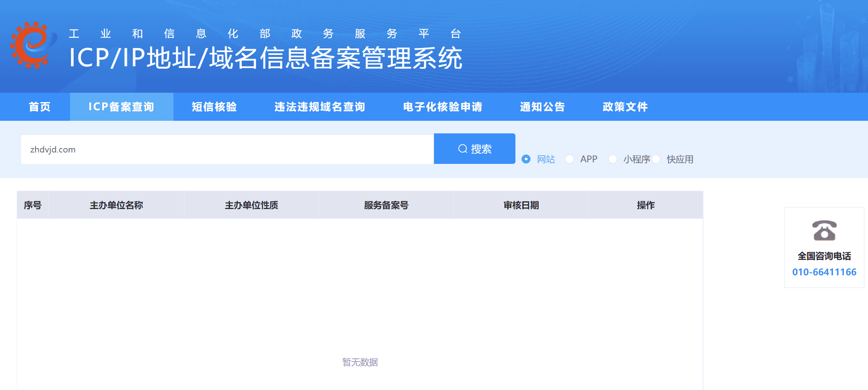Select the 网站 radio option

[x=527, y=159]
